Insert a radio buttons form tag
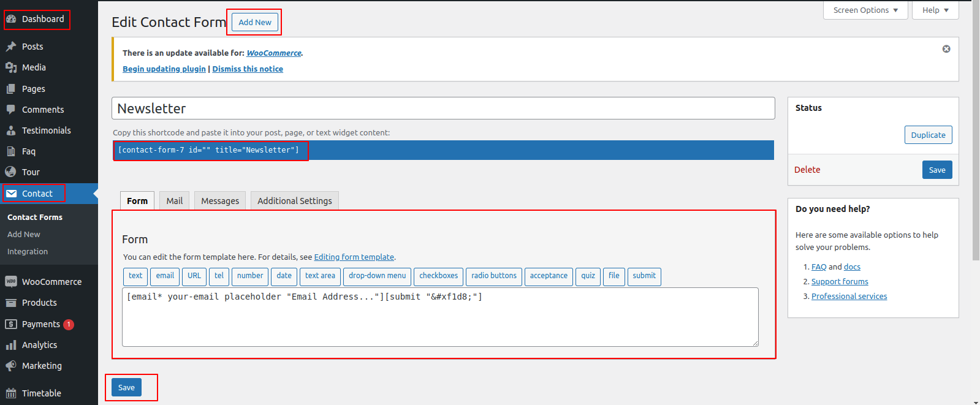 pos(493,276)
